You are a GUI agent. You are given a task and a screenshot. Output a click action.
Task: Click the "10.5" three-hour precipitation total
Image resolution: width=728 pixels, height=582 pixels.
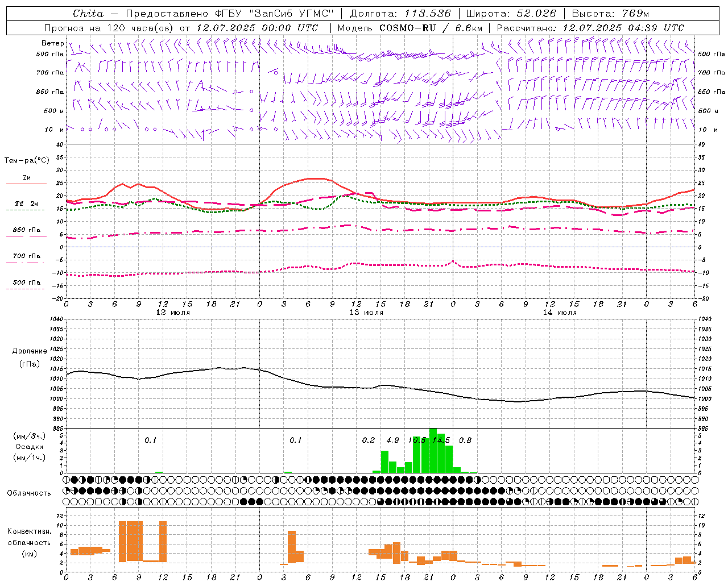[417, 440]
